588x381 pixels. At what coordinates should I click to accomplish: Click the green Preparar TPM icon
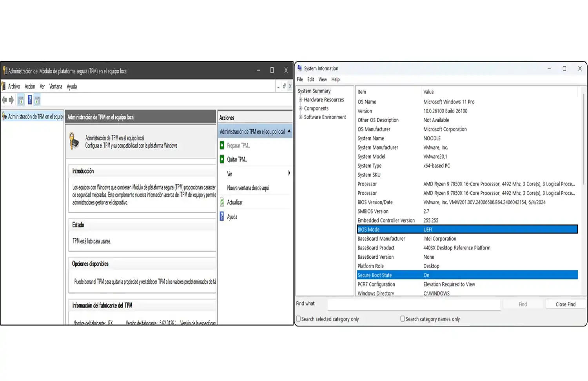point(222,145)
